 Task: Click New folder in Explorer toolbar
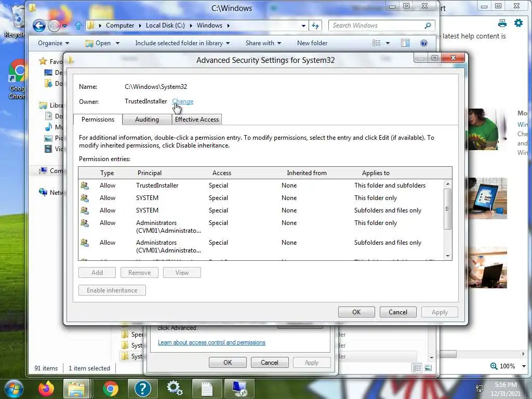(312, 43)
